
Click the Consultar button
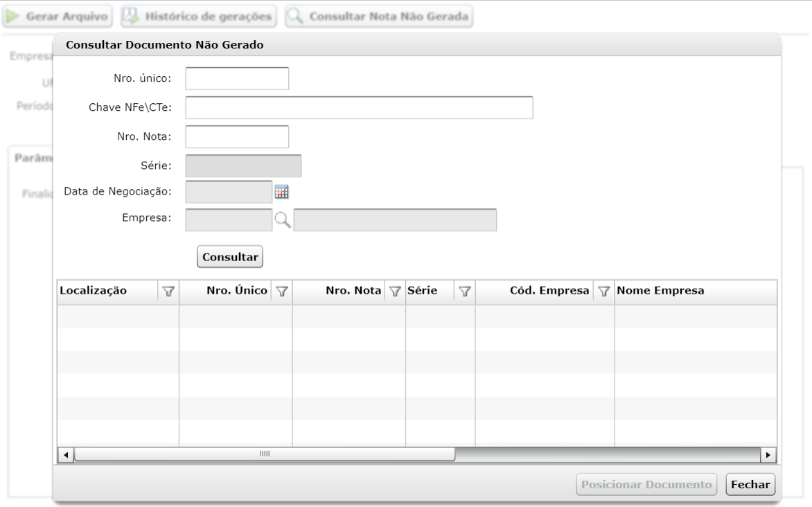pyautogui.click(x=230, y=257)
